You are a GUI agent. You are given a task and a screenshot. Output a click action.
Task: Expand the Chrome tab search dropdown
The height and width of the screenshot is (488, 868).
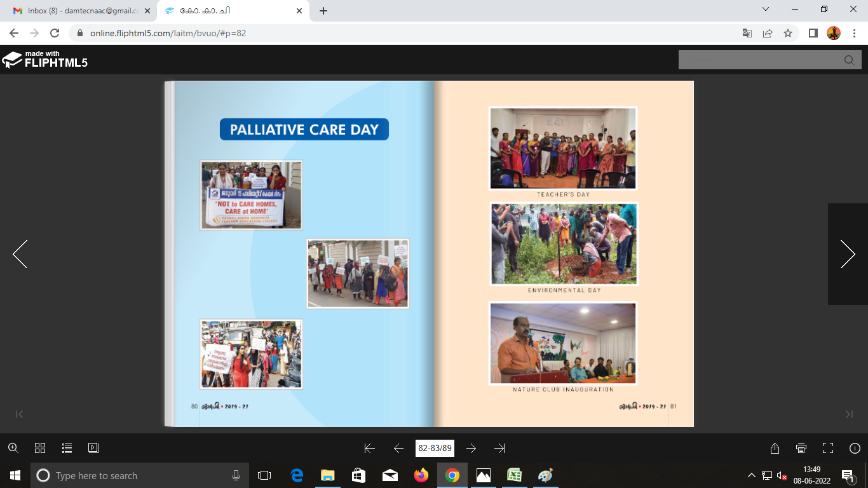(766, 10)
